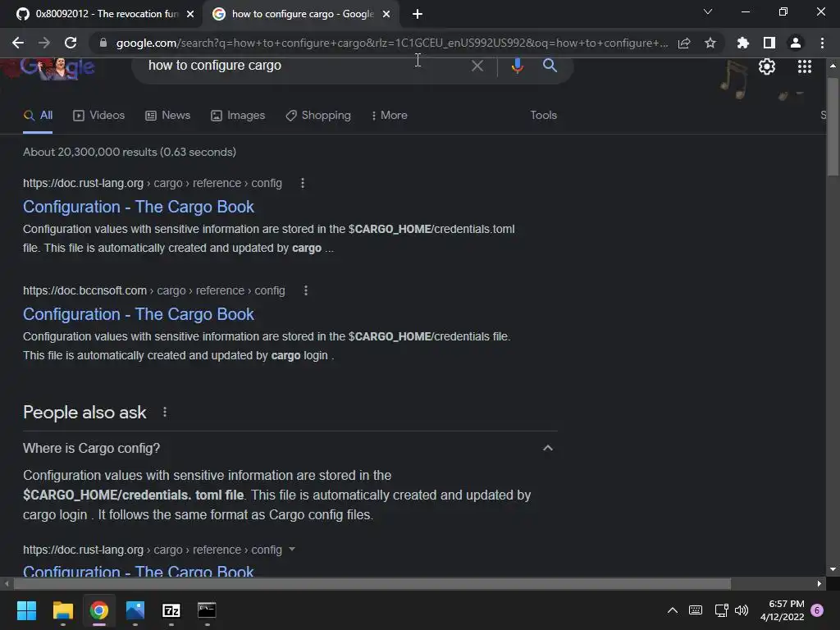Open the Google logo home link
The width and height of the screenshot is (840, 630).
point(57,68)
